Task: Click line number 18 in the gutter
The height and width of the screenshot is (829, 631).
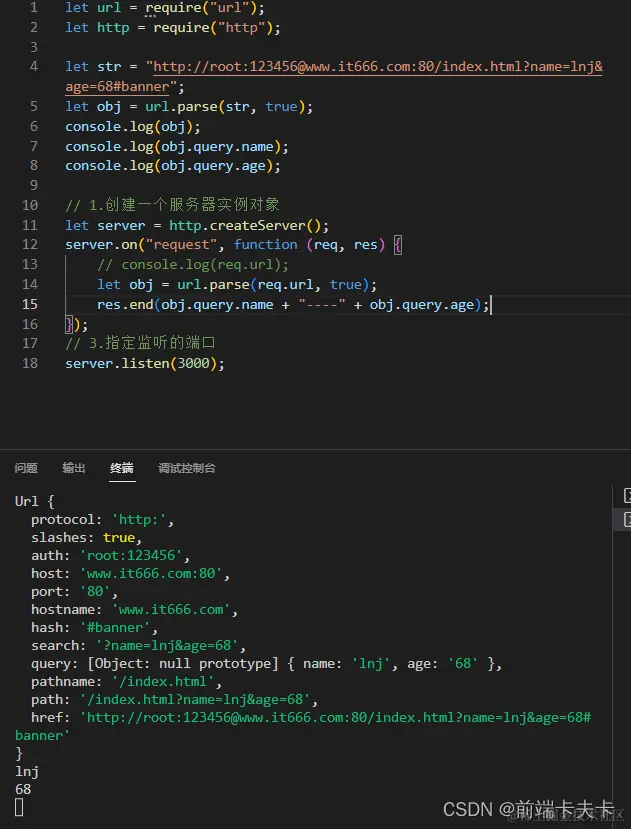Action: point(30,363)
